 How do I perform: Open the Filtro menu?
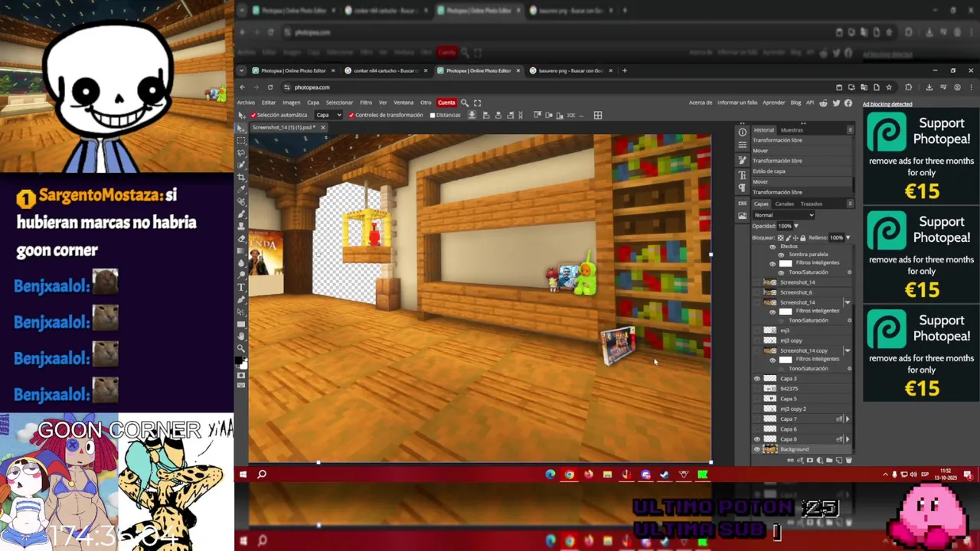coord(366,103)
